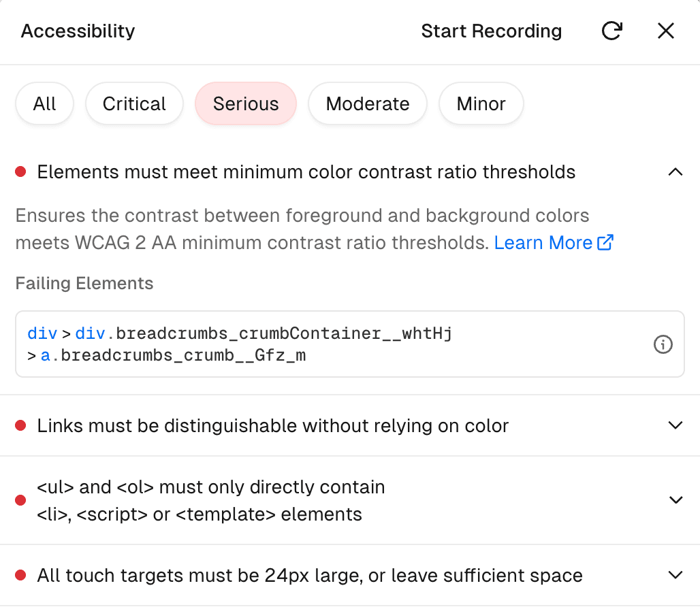
Task: Click the red dot beside the links issue
Action: coord(20,425)
